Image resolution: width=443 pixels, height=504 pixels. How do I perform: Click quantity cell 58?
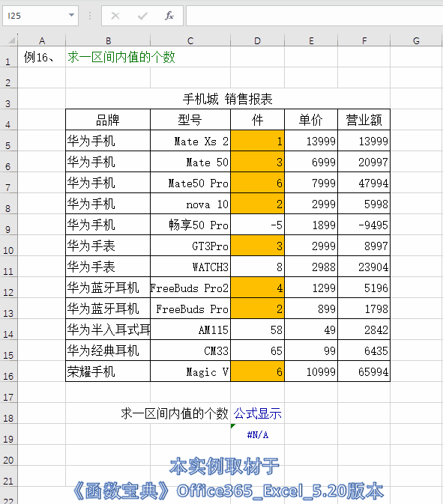point(257,330)
